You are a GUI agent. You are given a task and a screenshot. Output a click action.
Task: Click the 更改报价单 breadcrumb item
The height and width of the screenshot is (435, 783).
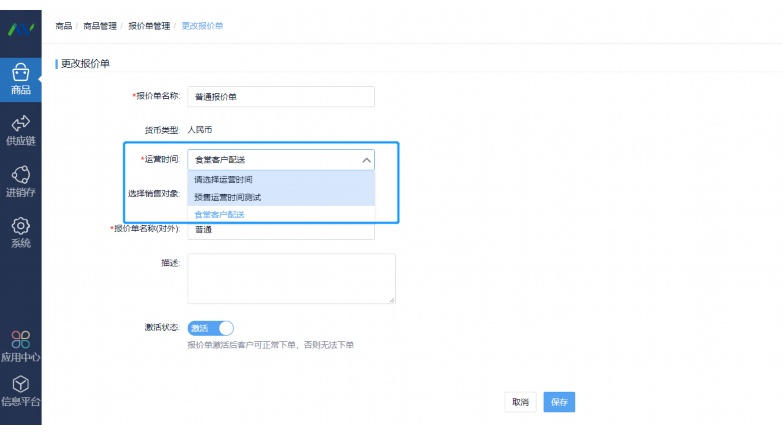[202, 26]
